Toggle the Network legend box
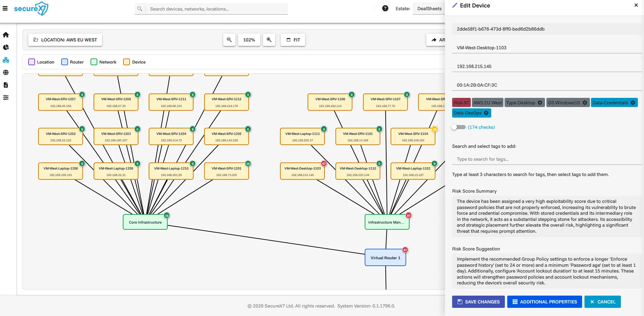 click(x=94, y=62)
